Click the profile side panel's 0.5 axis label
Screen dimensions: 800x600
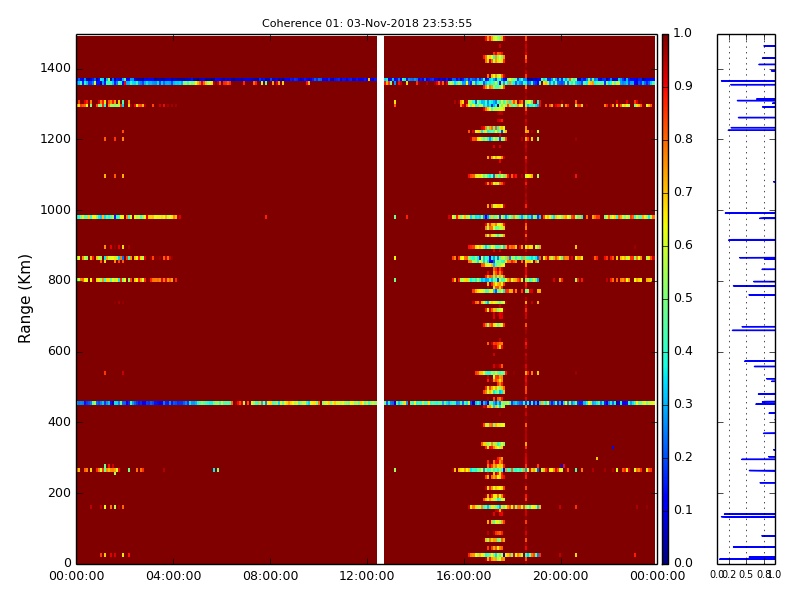pos(746,574)
